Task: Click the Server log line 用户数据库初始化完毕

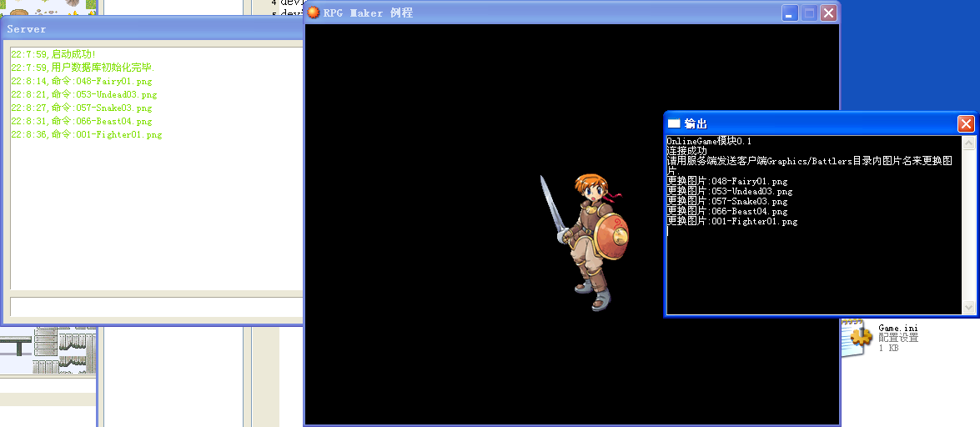Action: pos(83,68)
